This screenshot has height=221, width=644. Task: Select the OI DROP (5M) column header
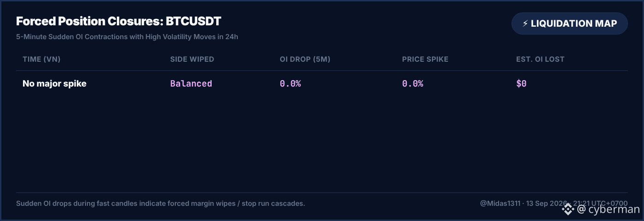[305, 59]
